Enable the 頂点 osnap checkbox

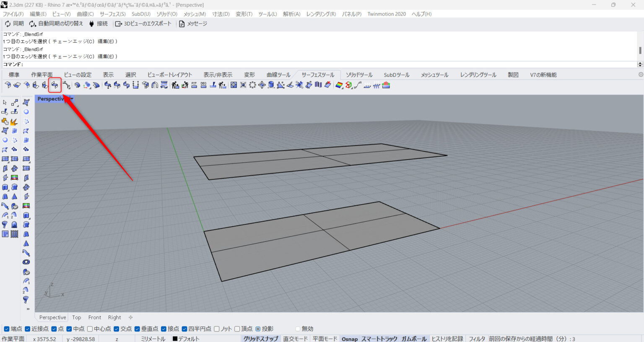tap(237, 329)
